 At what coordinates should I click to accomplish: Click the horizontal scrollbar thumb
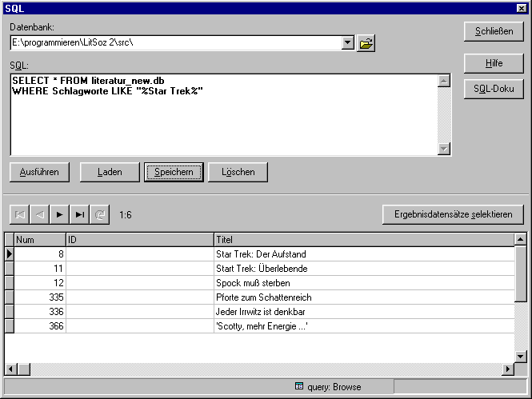[24, 369]
